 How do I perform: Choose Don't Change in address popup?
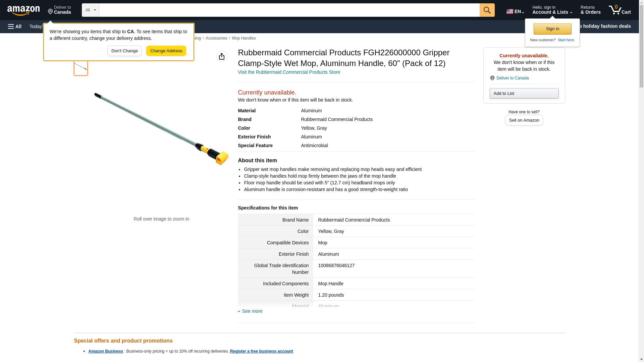124,51
